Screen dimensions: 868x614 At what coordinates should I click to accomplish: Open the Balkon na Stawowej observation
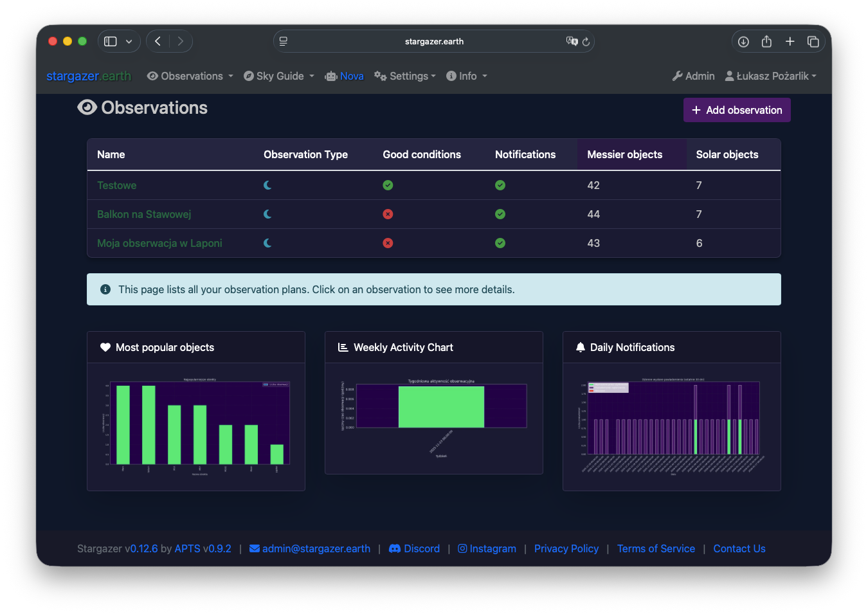144,214
